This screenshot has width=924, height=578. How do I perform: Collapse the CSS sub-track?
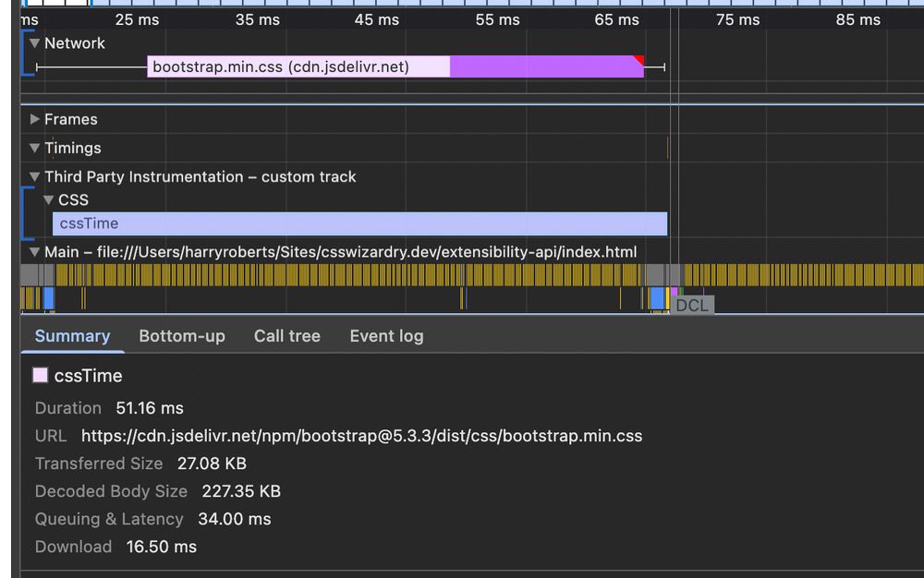coord(48,200)
